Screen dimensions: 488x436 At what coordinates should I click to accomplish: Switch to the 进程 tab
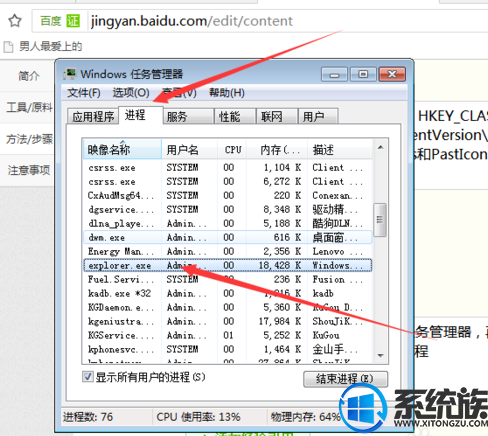pyautogui.click(x=141, y=115)
